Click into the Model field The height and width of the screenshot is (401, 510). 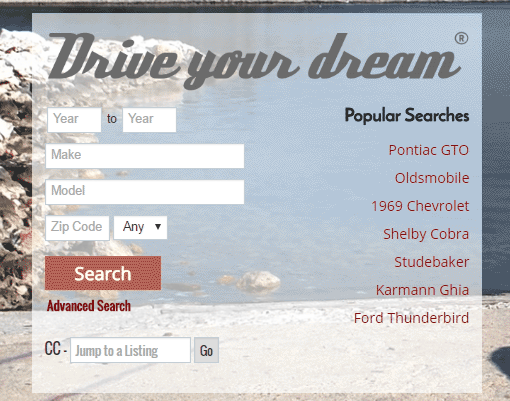[145, 192]
